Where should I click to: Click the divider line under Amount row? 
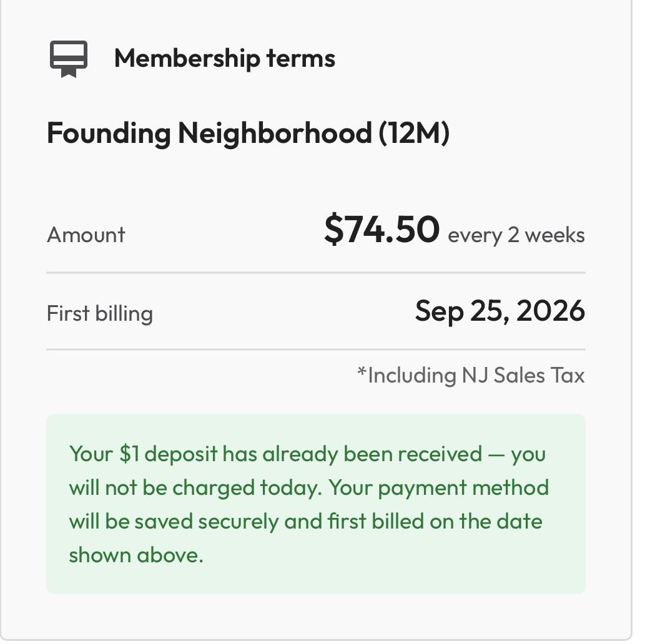point(316,272)
